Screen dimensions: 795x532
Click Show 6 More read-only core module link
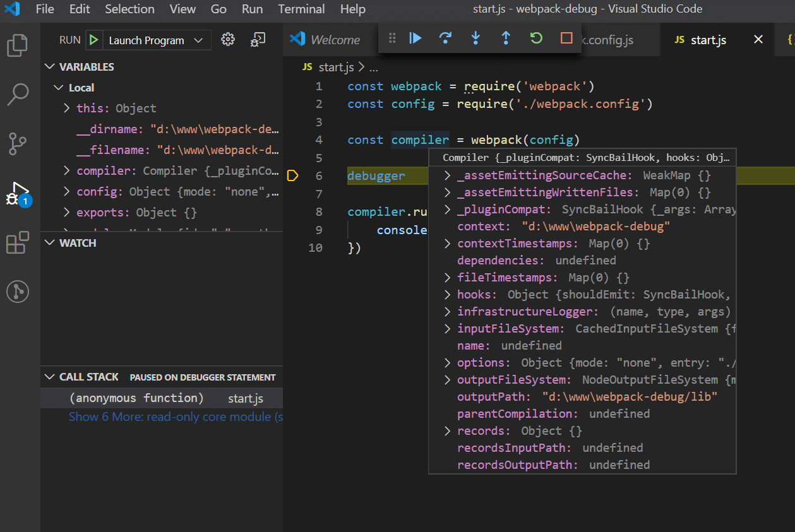tap(176, 417)
